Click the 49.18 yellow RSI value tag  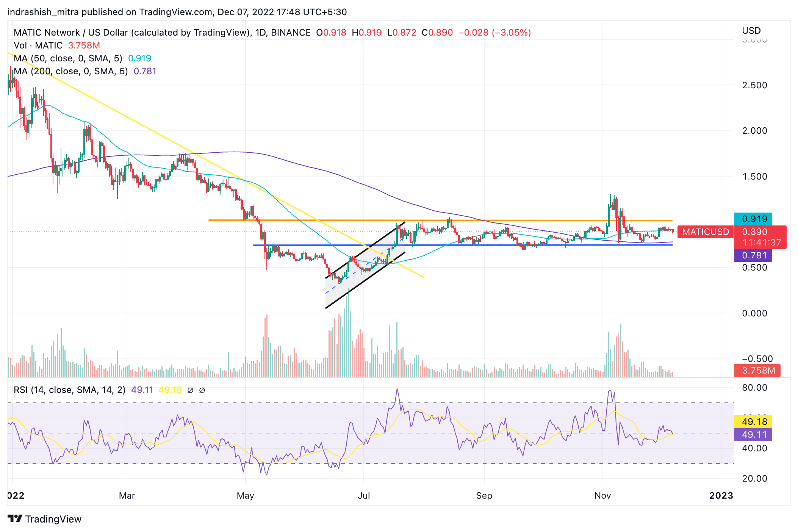point(753,422)
